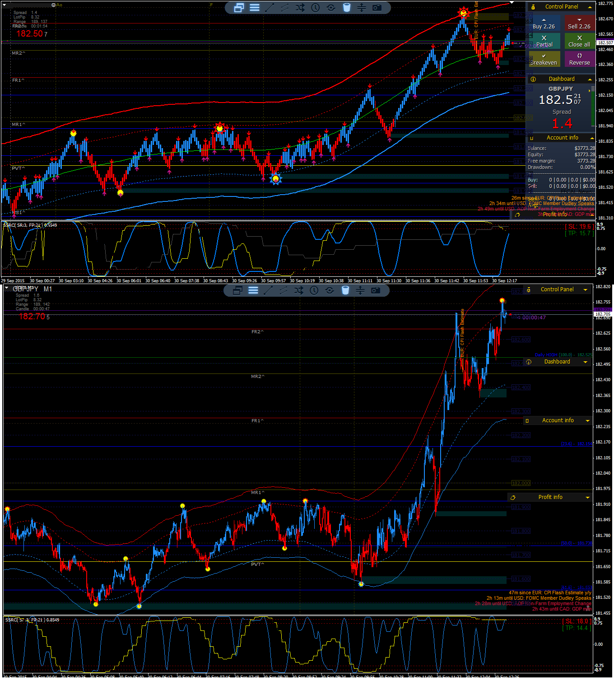Click the Profit info title on the lower chart
The width and height of the screenshot is (614, 700).
[550, 497]
